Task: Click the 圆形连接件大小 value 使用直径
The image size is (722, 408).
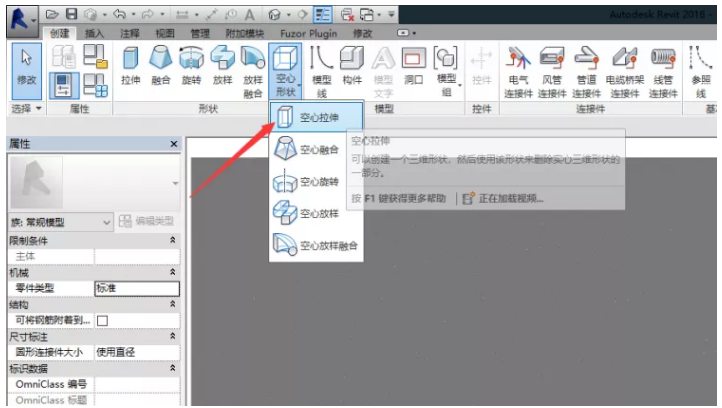Action: point(137,352)
